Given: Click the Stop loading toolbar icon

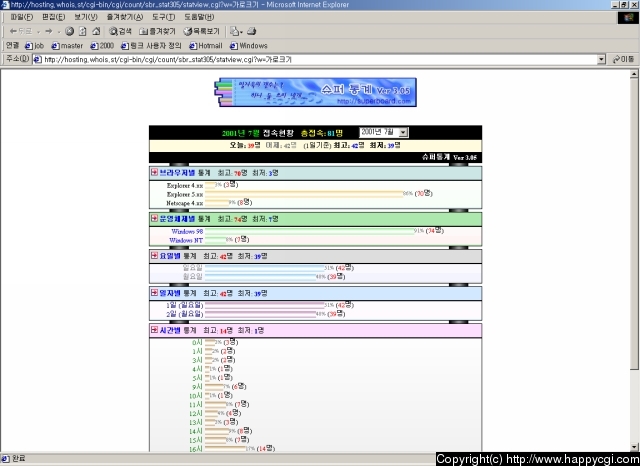Looking at the screenshot, I should click(69, 31).
